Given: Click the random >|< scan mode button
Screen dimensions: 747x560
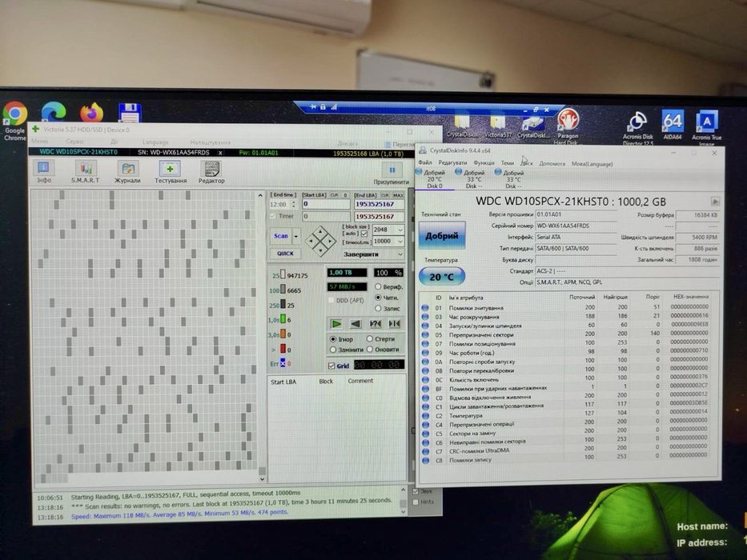Looking at the screenshot, I should [395, 324].
